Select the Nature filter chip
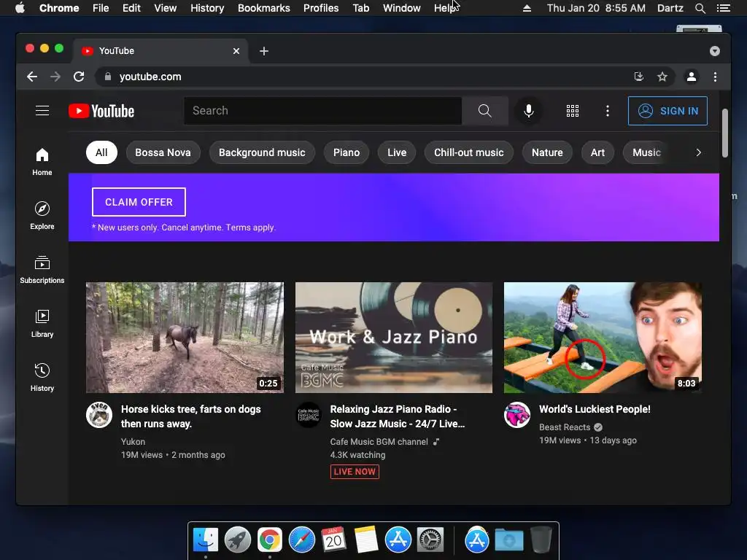Image resolution: width=747 pixels, height=560 pixels. (547, 152)
